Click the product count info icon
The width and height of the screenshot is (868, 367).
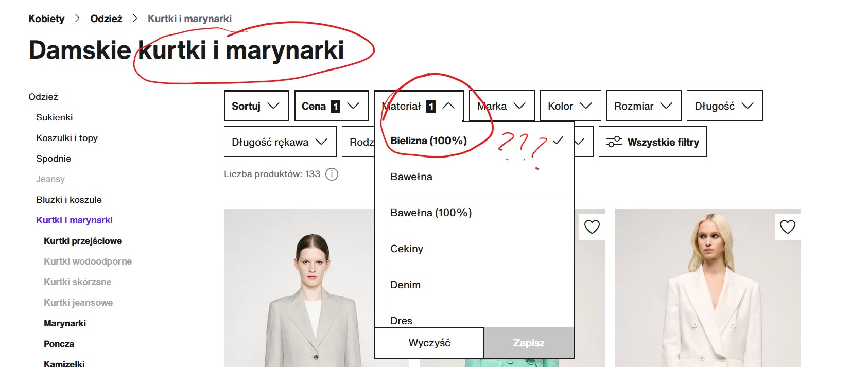click(332, 174)
